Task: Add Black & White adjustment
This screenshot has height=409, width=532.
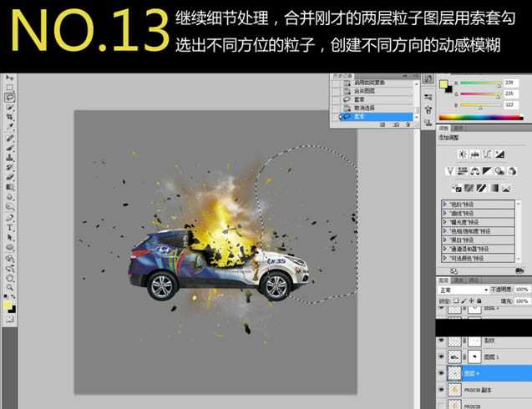Action: (487, 171)
